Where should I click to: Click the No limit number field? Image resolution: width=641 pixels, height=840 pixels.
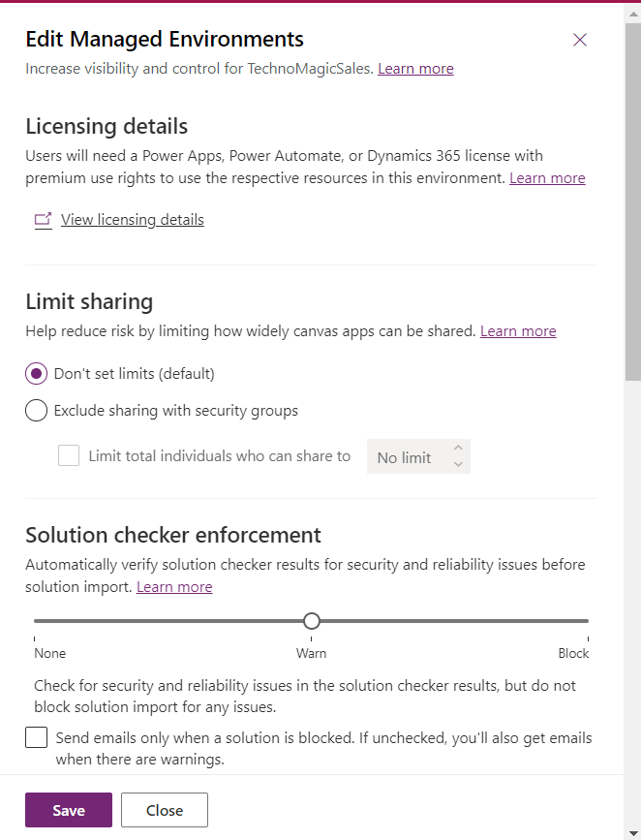[x=405, y=457]
